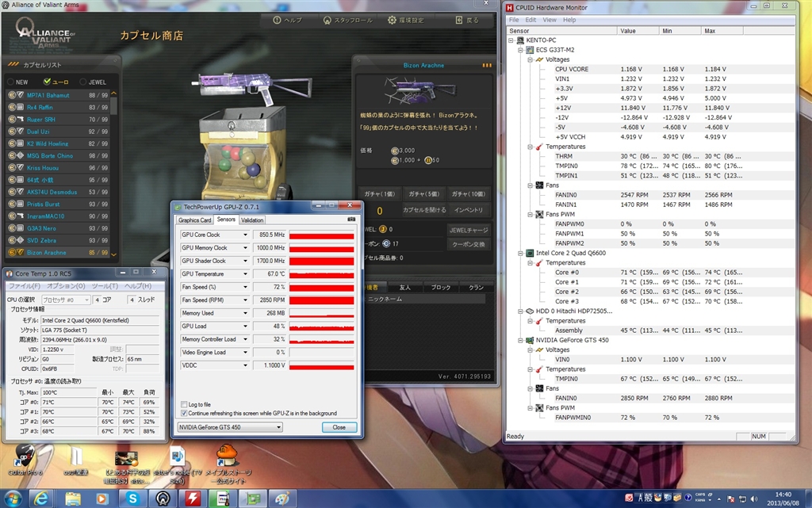Open the osu! folder on desktop

pos(75,461)
